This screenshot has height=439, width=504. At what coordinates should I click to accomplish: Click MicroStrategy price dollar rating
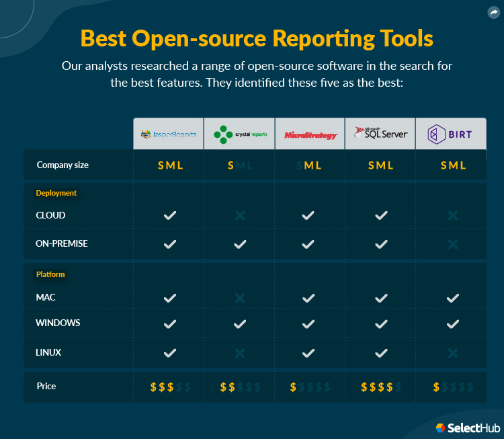pyautogui.click(x=310, y=387)
